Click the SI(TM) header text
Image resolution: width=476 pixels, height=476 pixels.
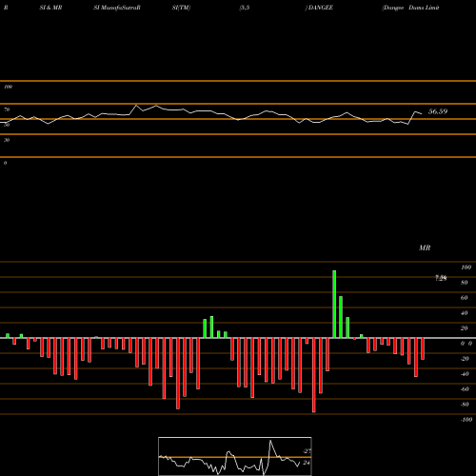click(x=181, y=8)
